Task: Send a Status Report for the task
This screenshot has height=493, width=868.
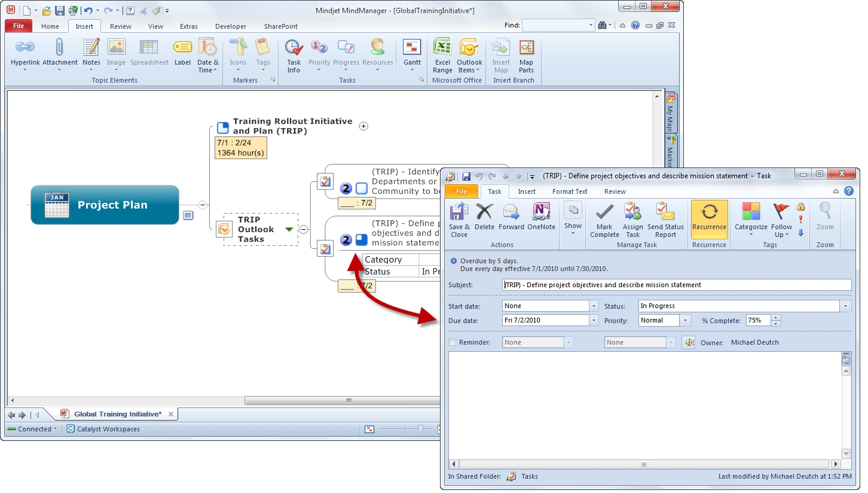Action: click(665, 219)
